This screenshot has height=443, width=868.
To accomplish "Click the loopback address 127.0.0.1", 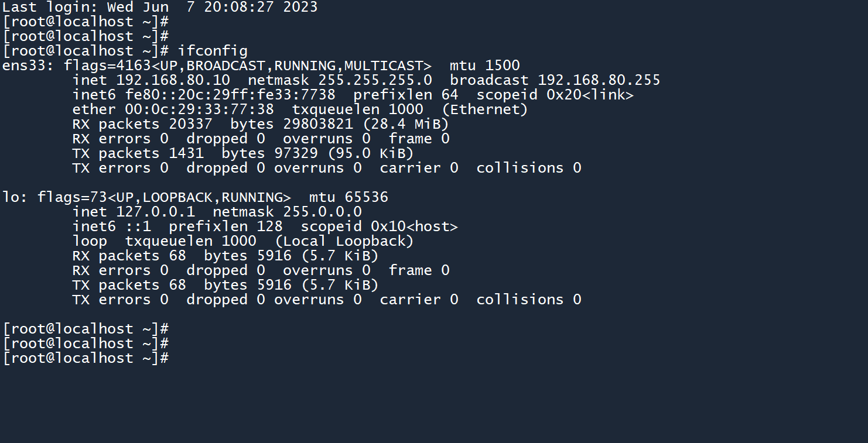I will pyautogui.click(x=155, y=212).
